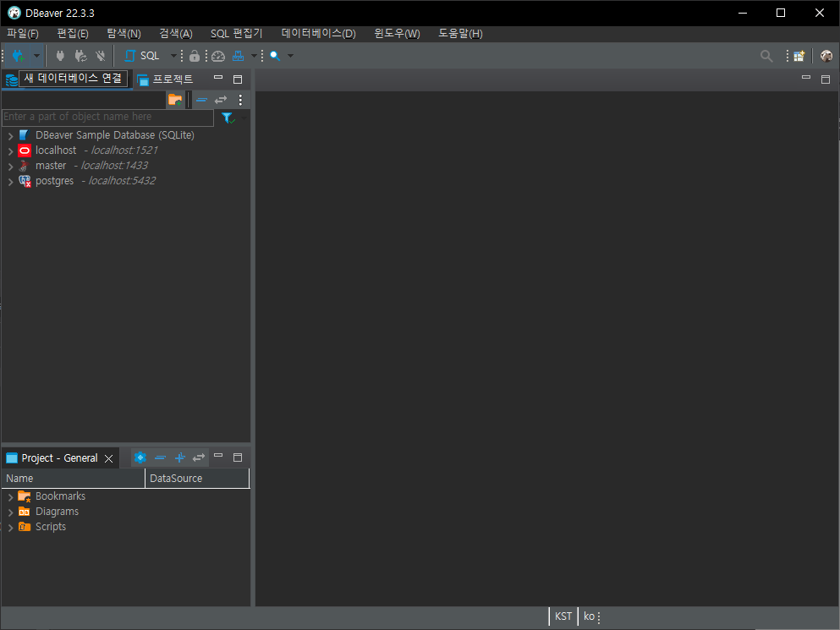Image resolution: width=840 pixels, height=630 pixels.
Task: Open the search toolbar dropdown arrow
Action: [x=290, y=56]
